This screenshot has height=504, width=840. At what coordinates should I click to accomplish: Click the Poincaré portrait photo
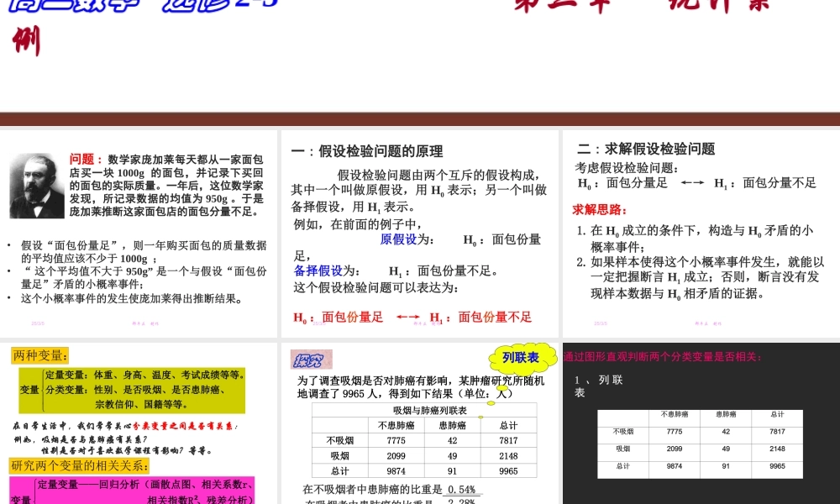pyautogui.click(x=36, y=186)
